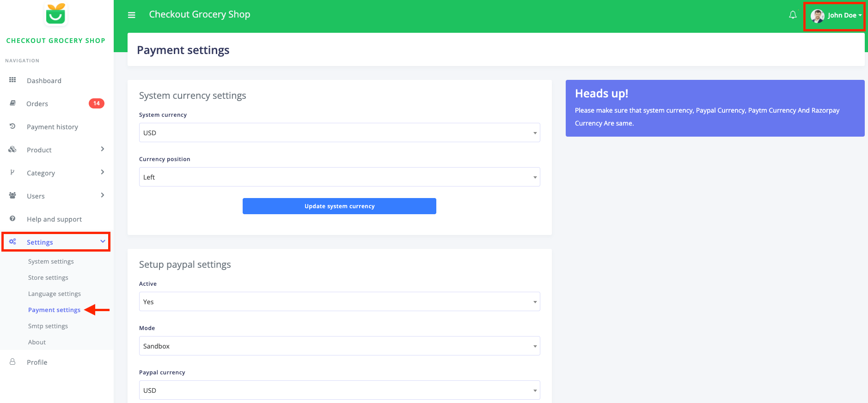Open Payment history

pyautogui.click(x=52, y=127)
